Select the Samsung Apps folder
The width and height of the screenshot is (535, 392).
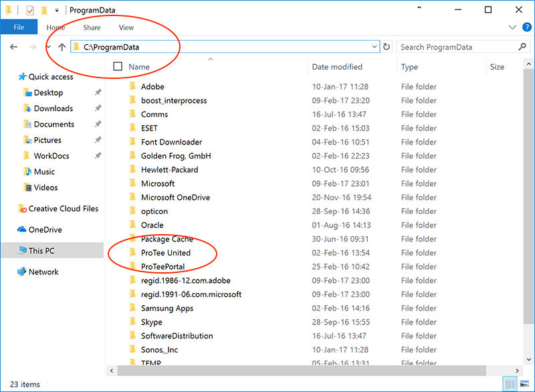(x=167, y=308)
